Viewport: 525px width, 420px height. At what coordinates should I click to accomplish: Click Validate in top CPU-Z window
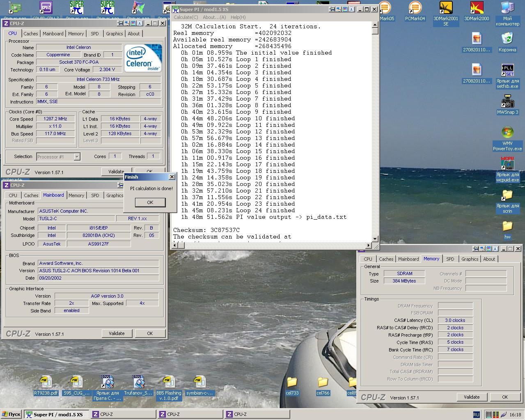[116, 172]
